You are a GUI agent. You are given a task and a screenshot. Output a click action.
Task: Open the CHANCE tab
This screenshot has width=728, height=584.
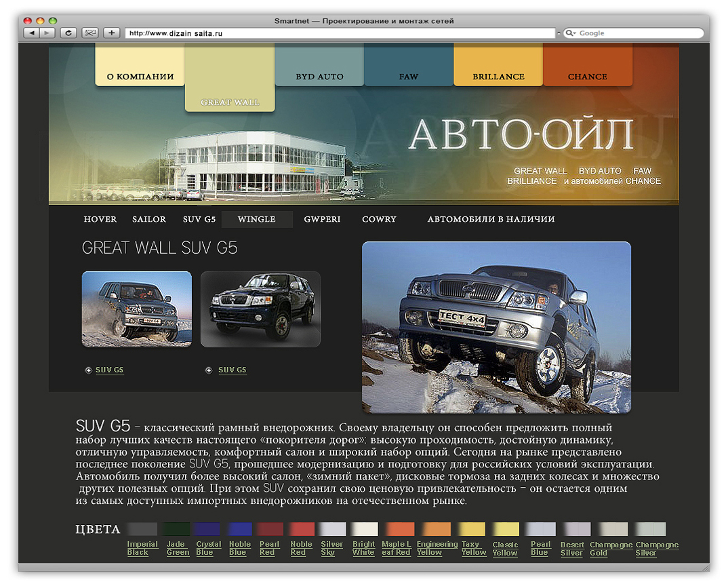587,64
